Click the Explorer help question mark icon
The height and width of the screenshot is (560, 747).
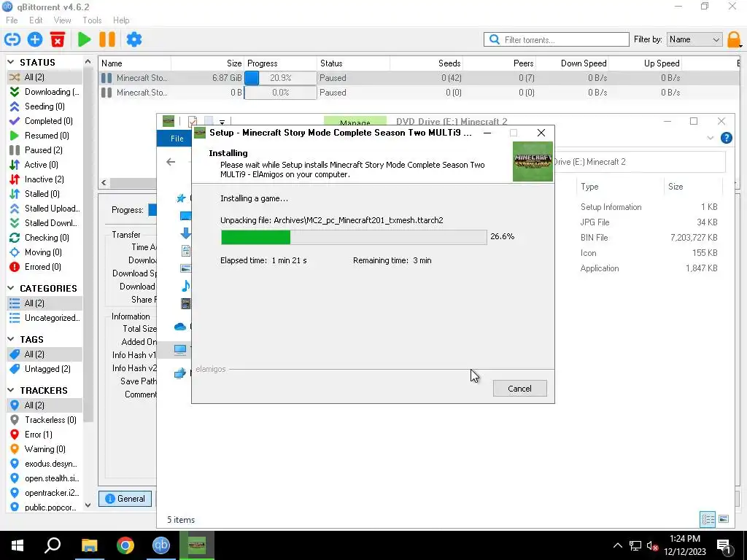click(x=726, y=138)
